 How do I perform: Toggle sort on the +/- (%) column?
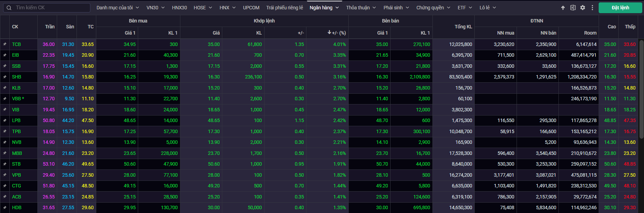(337, 33)
